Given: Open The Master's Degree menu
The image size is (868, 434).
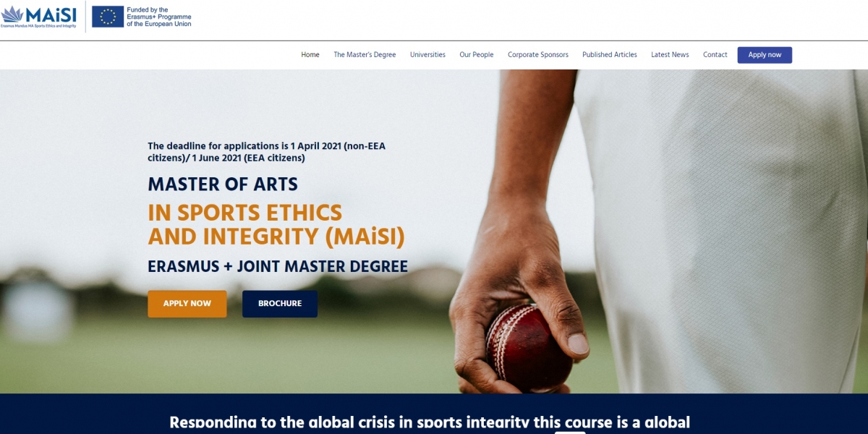Looking at the screenshot, I should [365, 55].
